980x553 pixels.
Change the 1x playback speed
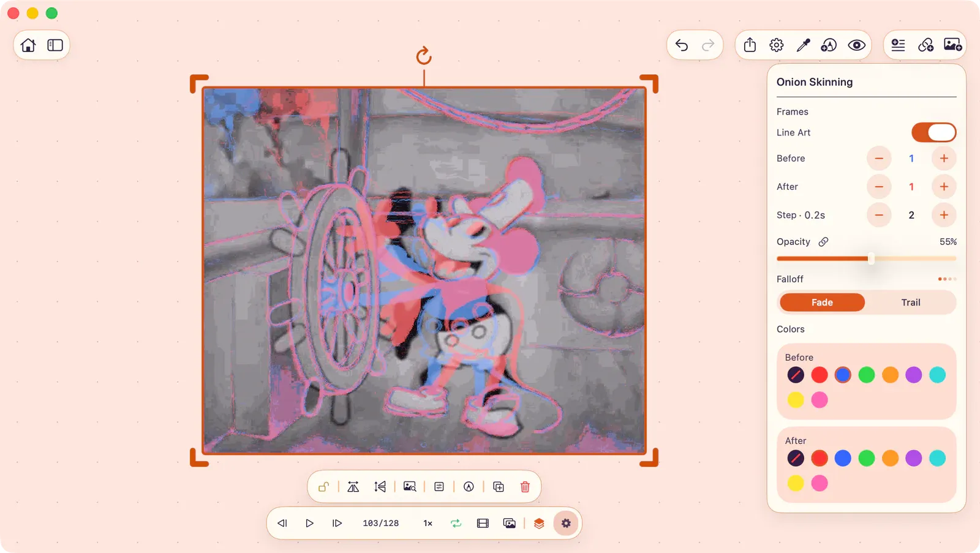tap(428, 523)
